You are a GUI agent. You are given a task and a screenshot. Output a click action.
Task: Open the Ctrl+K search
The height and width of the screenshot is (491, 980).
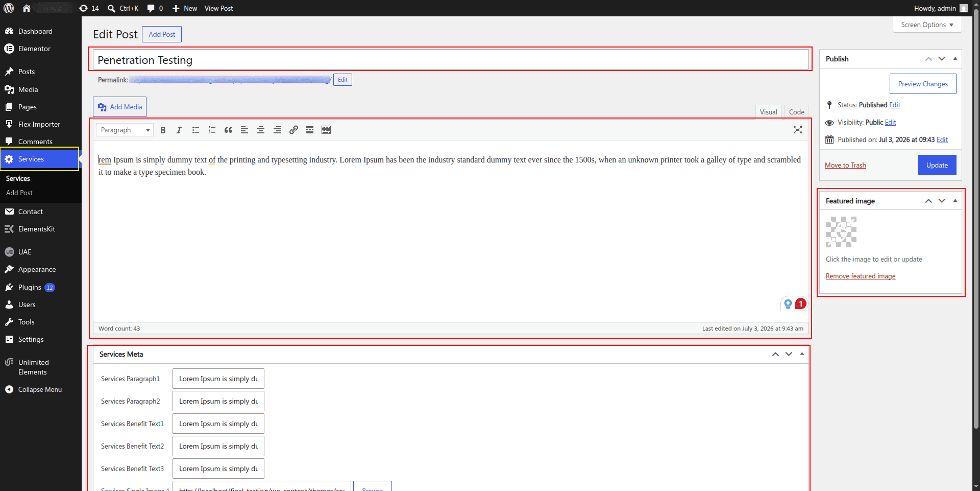click(123, 8)
